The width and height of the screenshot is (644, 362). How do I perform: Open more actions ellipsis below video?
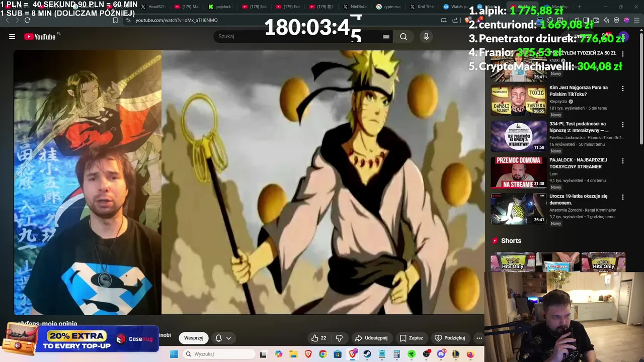click(x=479, y=338)
